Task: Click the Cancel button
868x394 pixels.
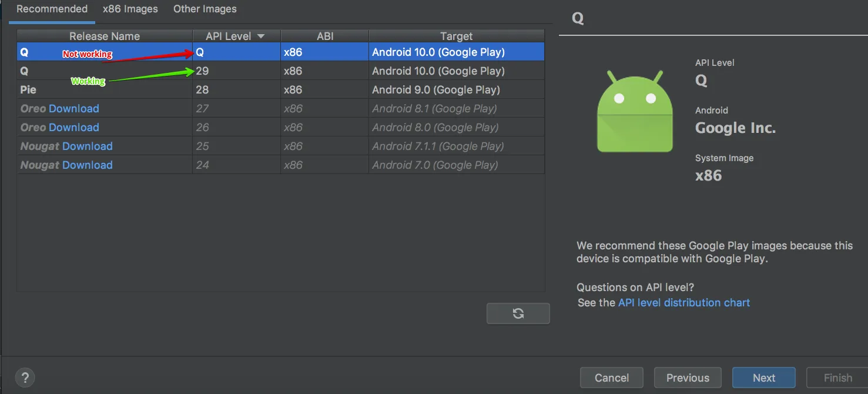Action: click(x=612, y=378)
